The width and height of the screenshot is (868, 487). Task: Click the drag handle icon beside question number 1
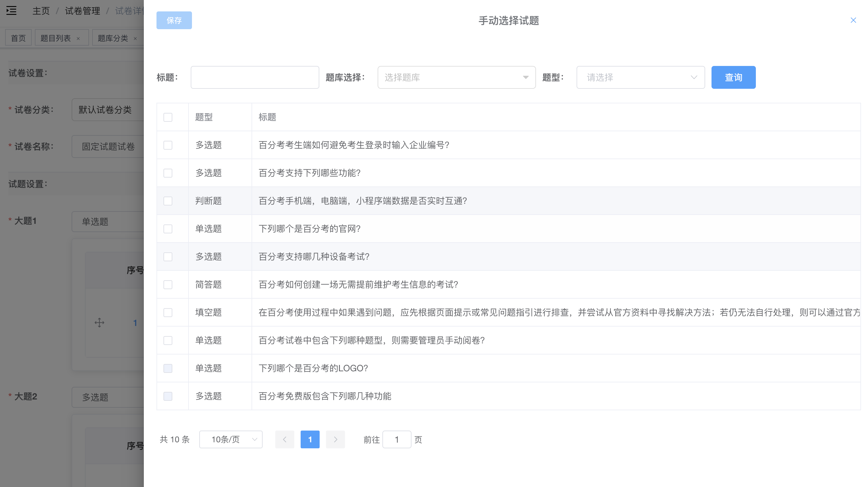coord(99,323)
